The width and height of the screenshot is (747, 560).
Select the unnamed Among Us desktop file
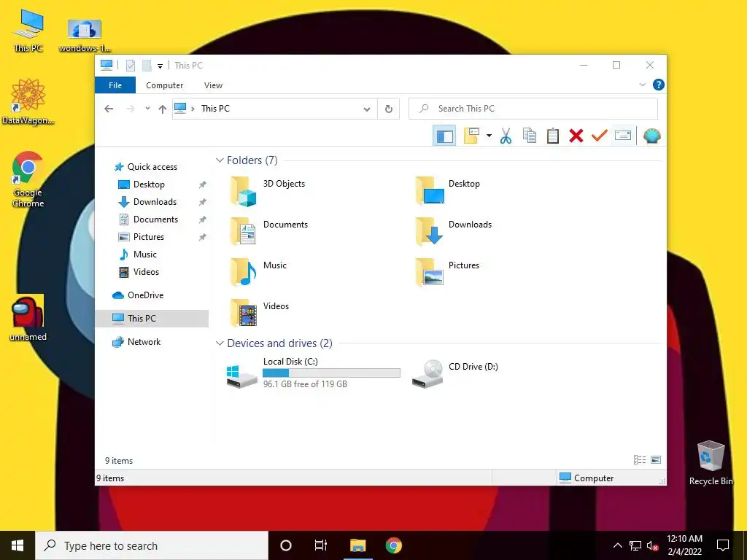[28, 318]
